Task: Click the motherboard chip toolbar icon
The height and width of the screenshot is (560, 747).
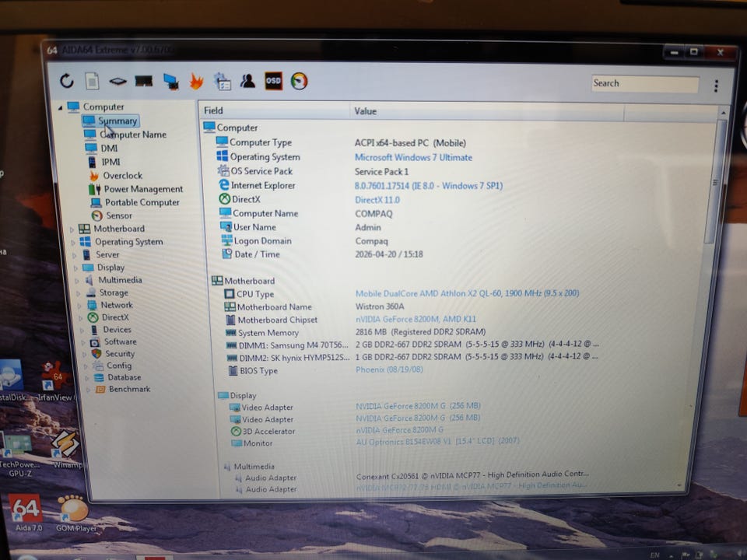Action: [x=117, y=82]
